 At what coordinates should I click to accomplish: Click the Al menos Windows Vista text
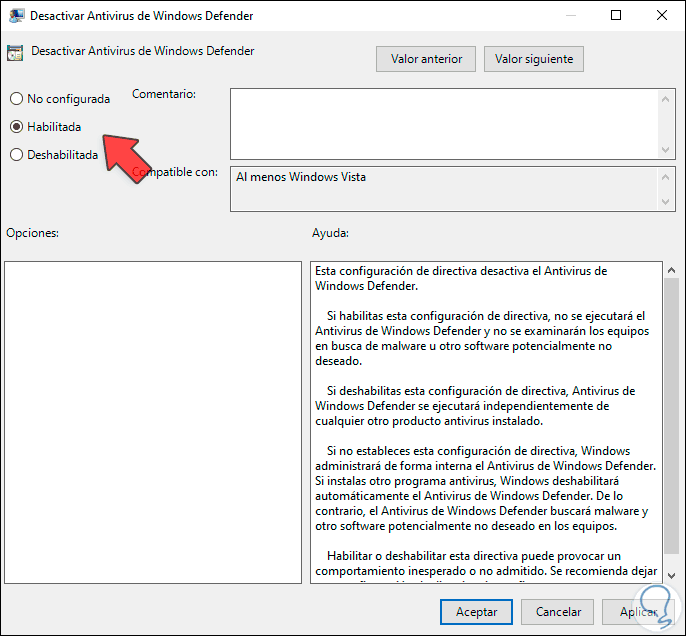[x=301, y=177]
